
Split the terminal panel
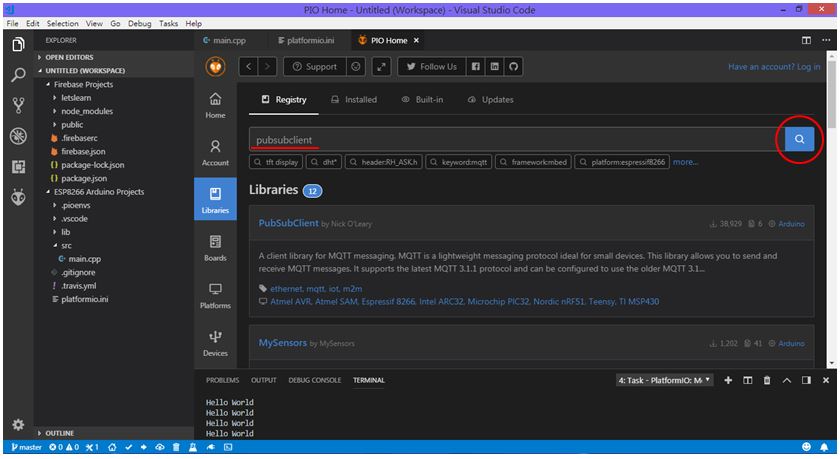[748, 380]
